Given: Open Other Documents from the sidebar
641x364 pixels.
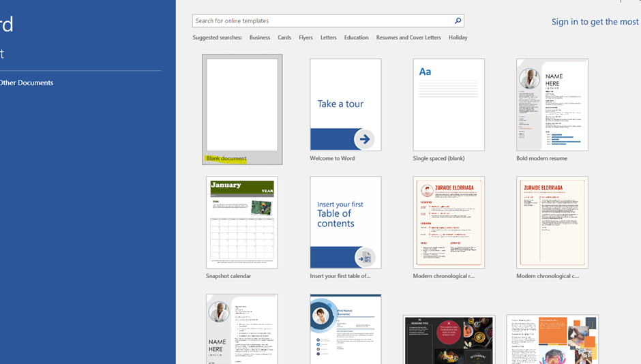Looking at the screenshot, I should 27,82.
